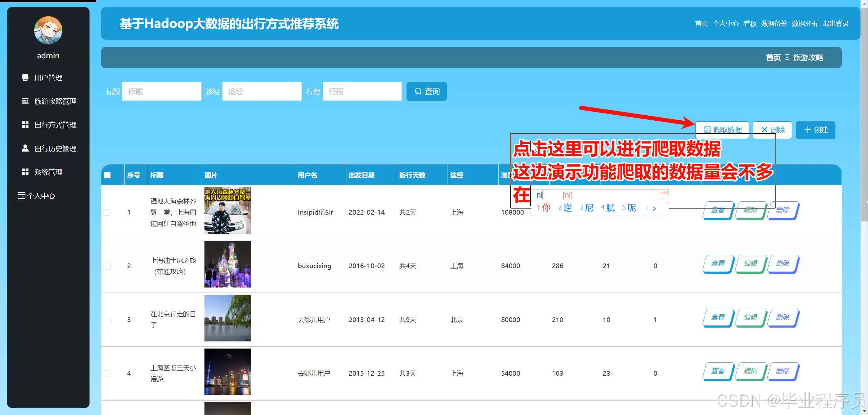Viewport: 868px width, 415px height.
Task: Click the plus icon in 创建 button
Action: (808, 130)
